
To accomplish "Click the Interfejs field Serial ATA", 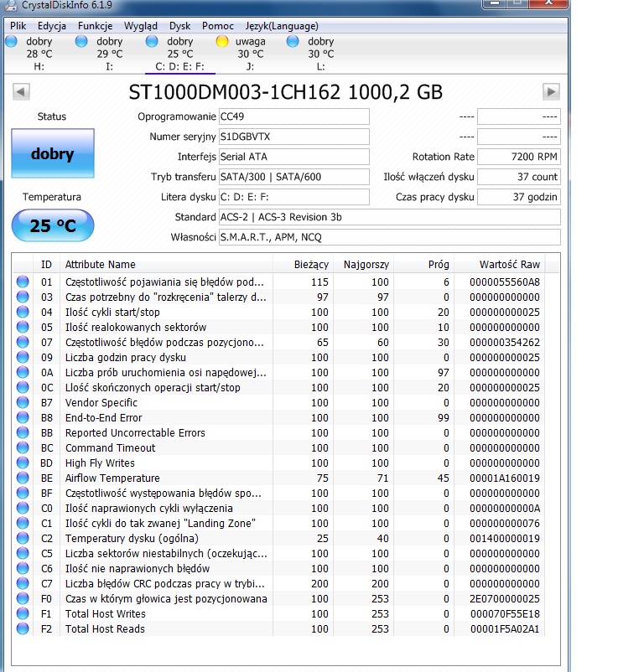I will (x=294, y=157).
